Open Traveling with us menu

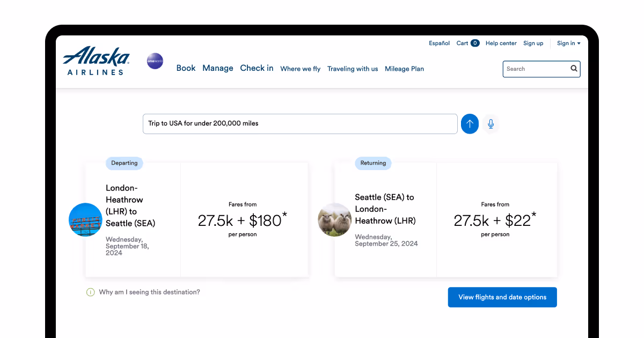[x=353, y=69]
